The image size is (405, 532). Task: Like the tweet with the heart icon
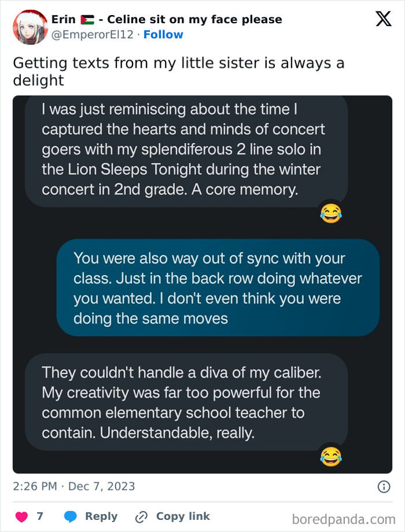coord(22,516)
